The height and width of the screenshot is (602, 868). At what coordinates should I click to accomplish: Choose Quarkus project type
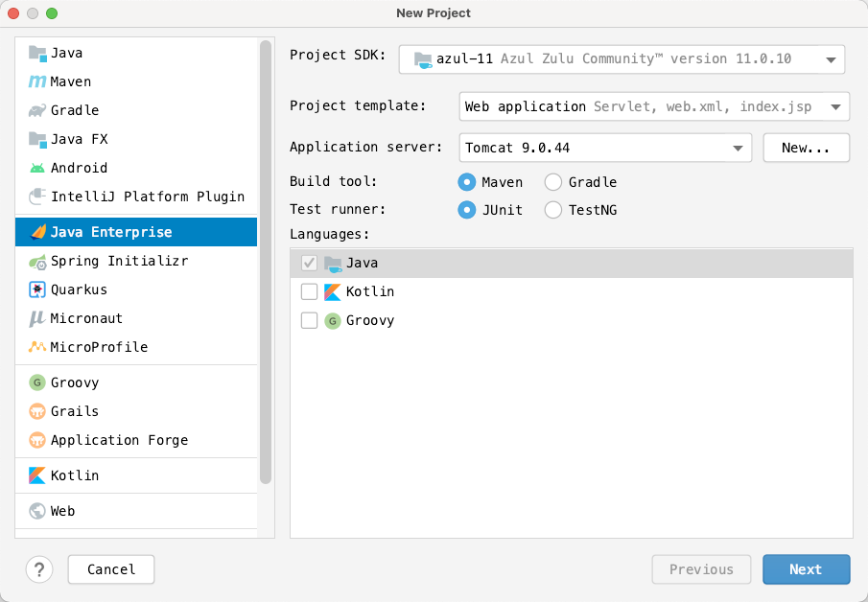coord(136,289)
